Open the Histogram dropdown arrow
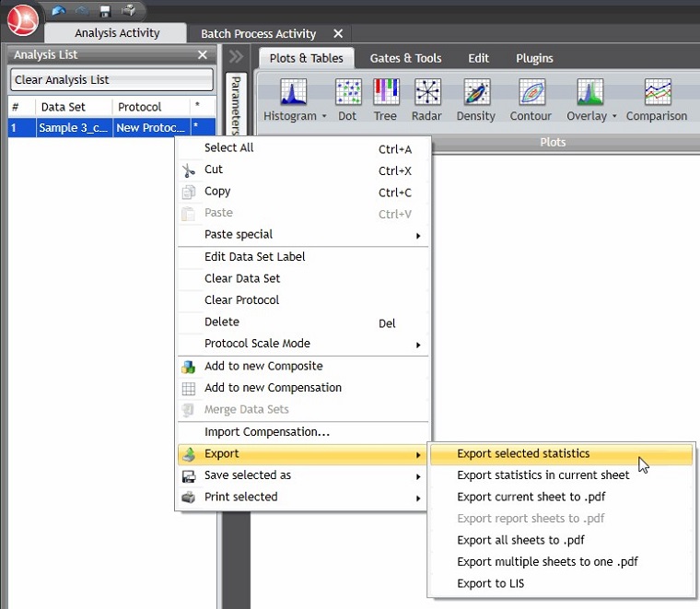The width and height of the screenshot is (700, 609). [x=324, y=116]
